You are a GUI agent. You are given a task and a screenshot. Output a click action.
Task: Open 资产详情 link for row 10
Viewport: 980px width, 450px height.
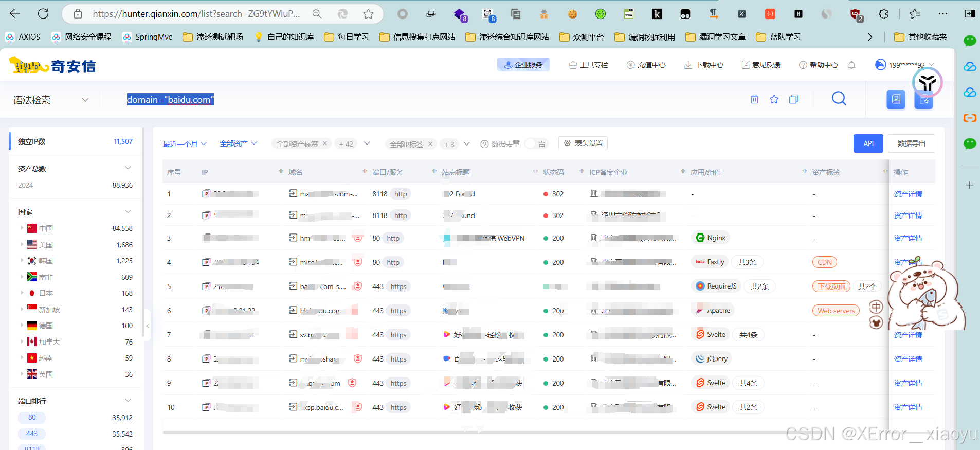pos(908,407)
